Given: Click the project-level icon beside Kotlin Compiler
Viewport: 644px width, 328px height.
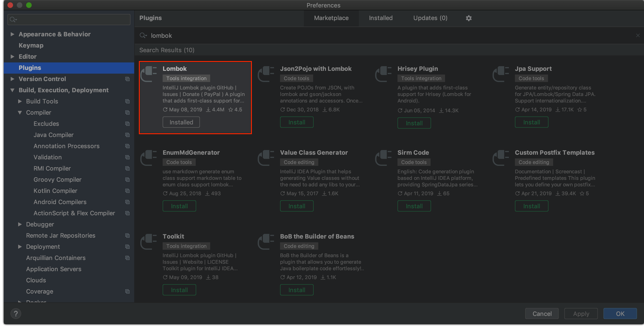Looking at the screenshot, I should (x=127, y=191).
